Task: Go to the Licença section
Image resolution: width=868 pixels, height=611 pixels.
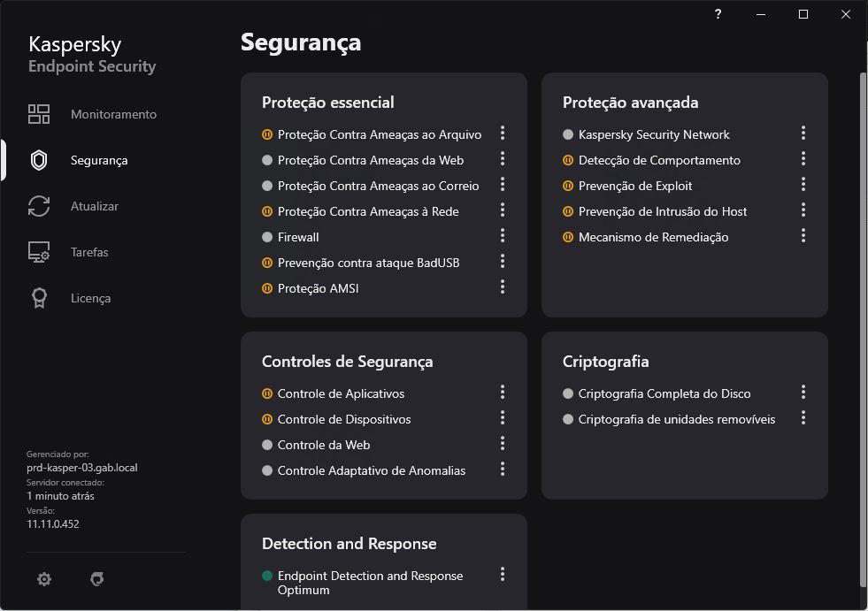Action: (x=90, y=298)
